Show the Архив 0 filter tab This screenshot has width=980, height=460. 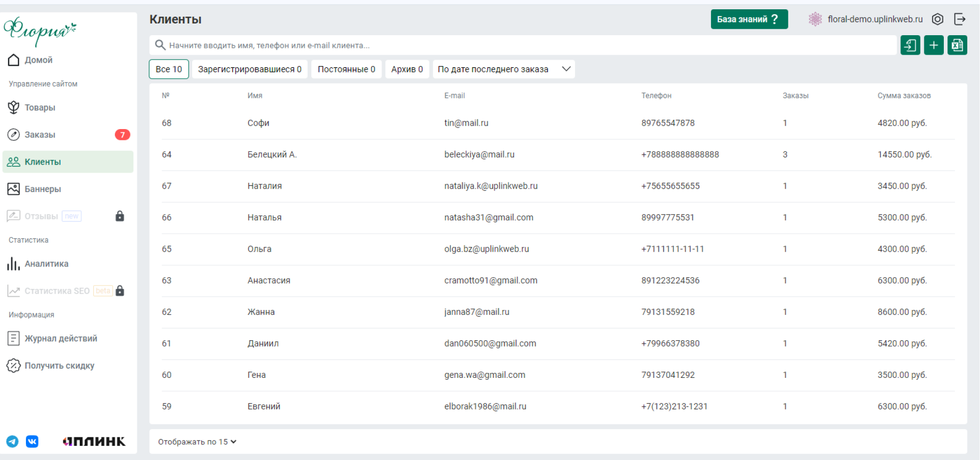407,69
